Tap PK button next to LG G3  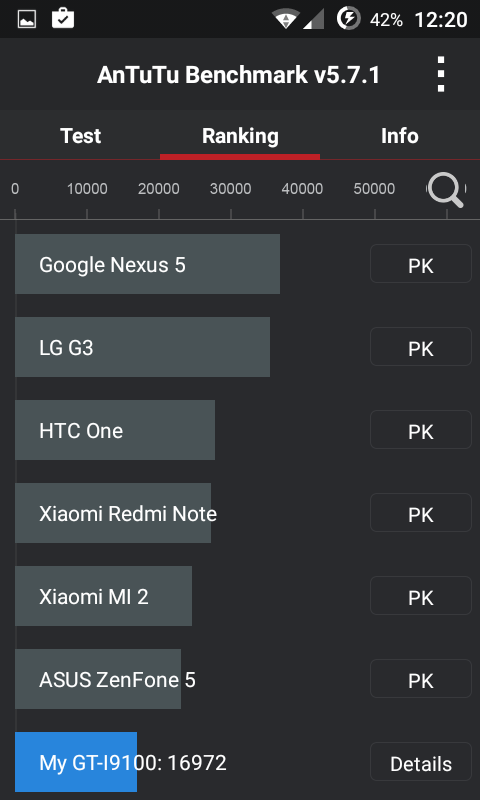(421, 347)
